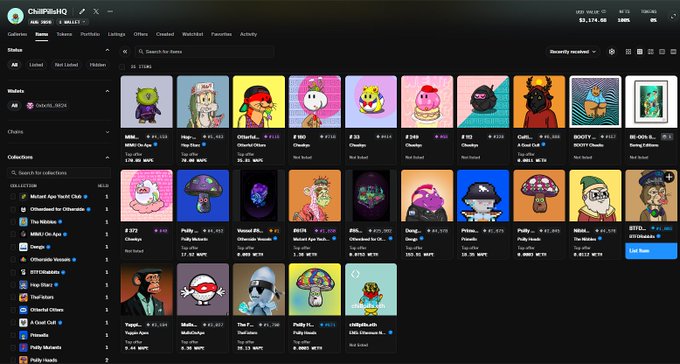Click the Search for collections field
680x364 pixels.
pos(59,173)
